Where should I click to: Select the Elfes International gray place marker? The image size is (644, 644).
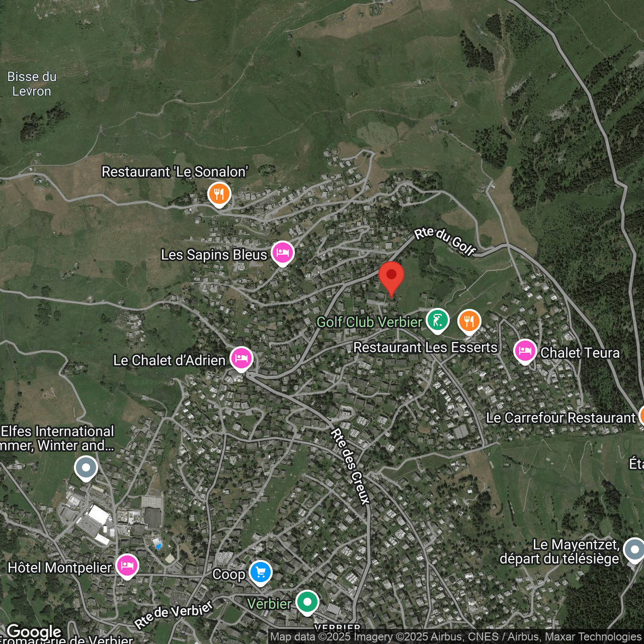(x=86, y=468)
